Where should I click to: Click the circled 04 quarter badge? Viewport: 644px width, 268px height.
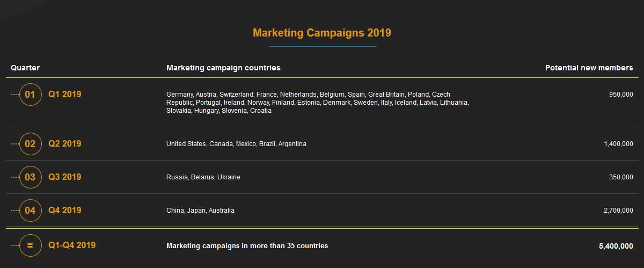pos(30,211)
